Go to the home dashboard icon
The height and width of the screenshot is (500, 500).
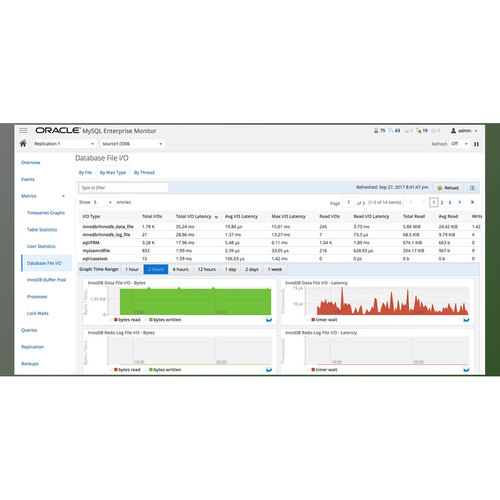point(23,143)
